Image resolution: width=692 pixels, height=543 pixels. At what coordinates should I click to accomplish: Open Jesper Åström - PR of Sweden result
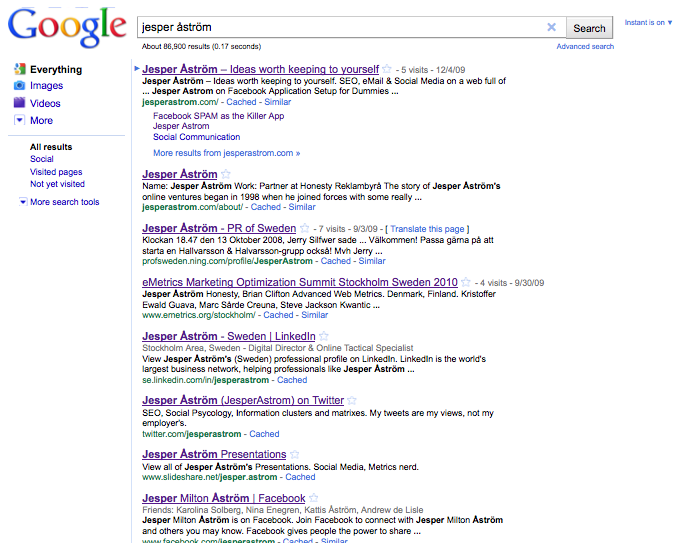click(x=219, y=228)
